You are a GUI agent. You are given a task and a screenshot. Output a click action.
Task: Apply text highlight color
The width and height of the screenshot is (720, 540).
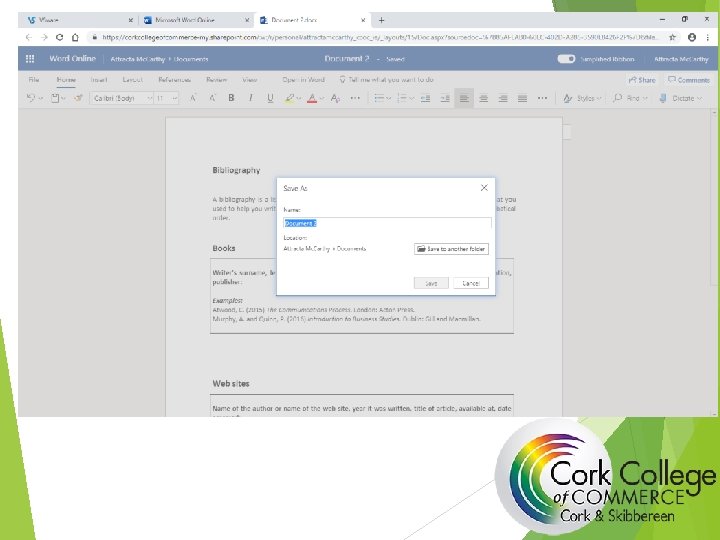(289, 98)
